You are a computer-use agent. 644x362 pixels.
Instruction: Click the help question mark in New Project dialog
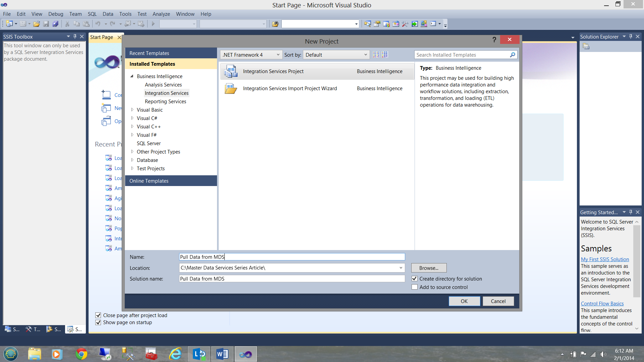(x=494, y=40)
